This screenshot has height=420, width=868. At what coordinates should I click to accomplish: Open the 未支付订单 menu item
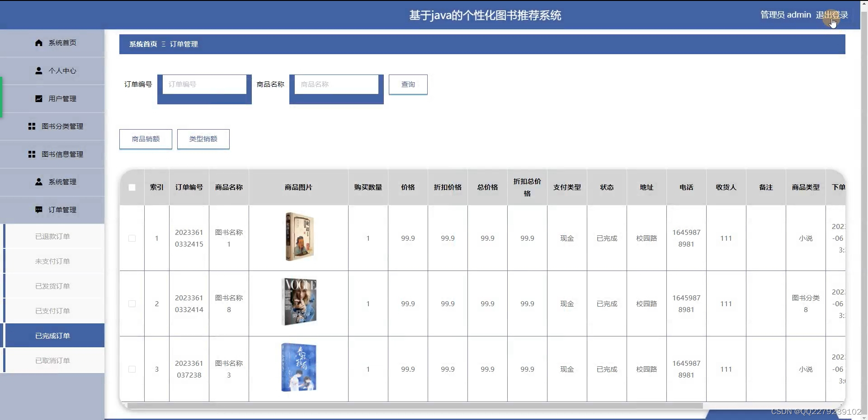(52, 261)
